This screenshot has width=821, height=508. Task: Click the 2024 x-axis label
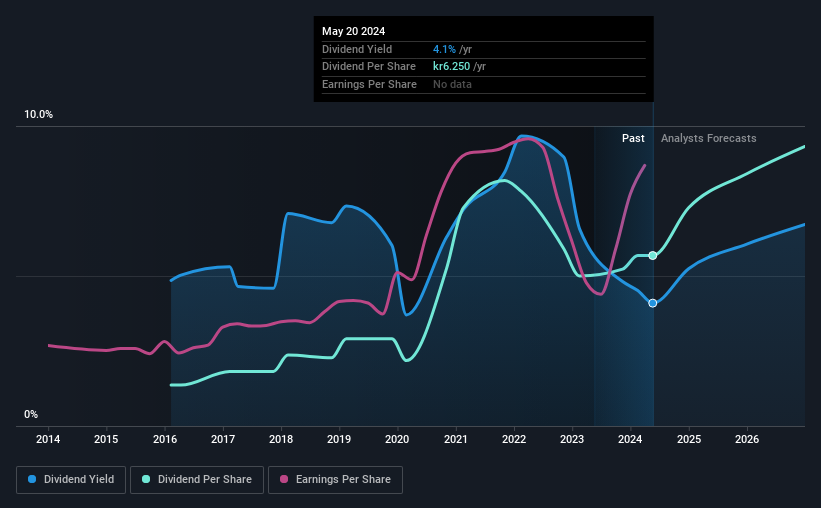coord(630,439)
